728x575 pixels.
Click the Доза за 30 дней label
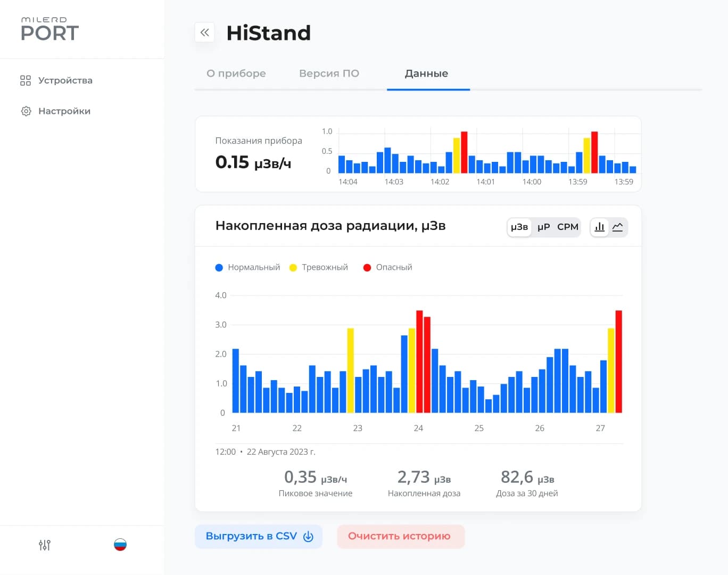click(x=527, y=494)
